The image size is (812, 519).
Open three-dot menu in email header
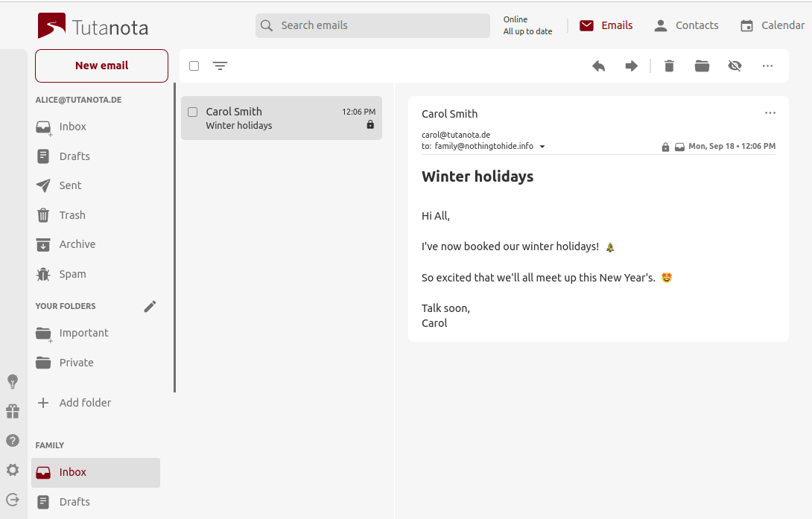[770, 113]
